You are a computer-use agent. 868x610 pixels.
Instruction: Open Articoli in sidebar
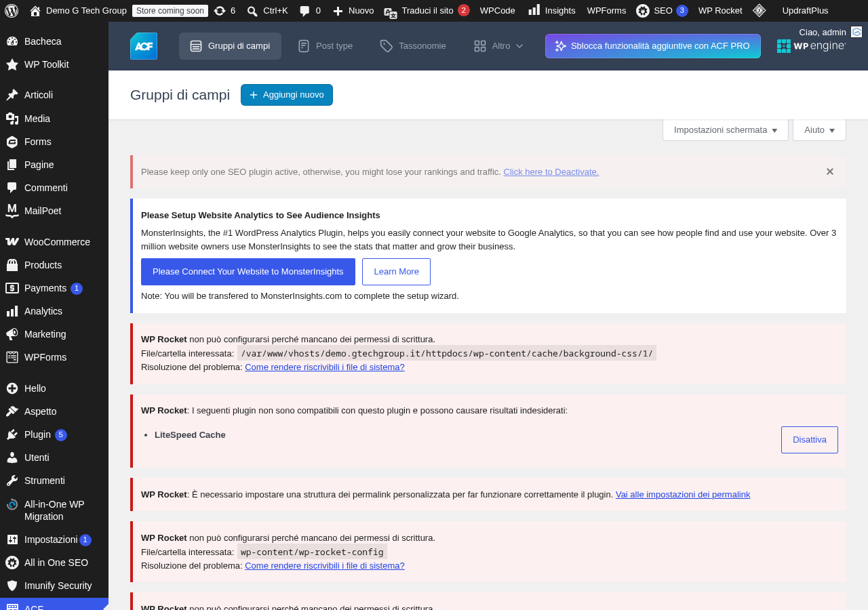pyautogui.click(x=54, y=95)
